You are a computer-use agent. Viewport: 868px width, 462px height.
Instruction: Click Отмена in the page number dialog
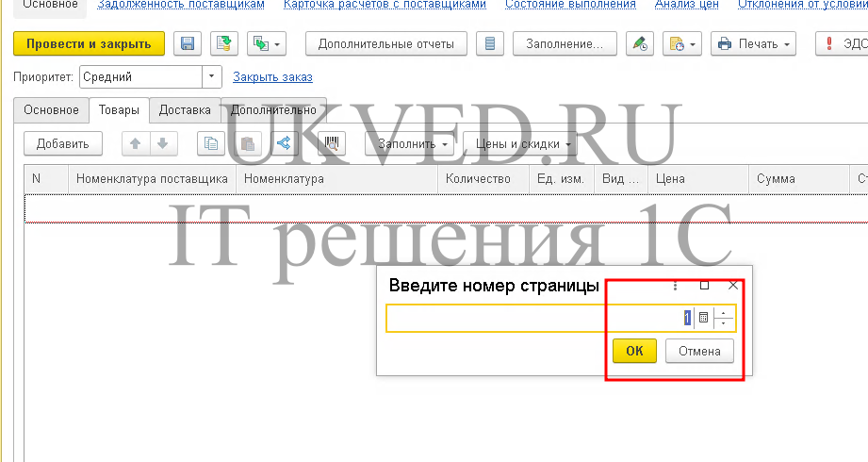click(699, 351)
